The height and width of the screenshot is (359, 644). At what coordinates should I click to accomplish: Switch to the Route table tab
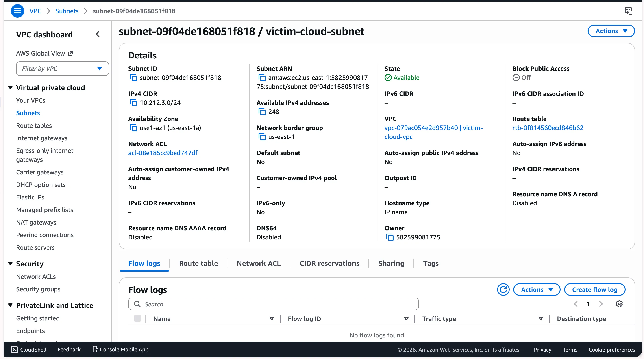pyautogui.click(x=198, y=263)
